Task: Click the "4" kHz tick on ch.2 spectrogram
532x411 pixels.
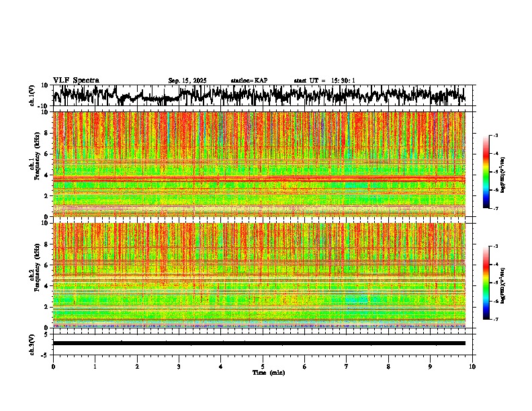Action: pyautogui.click(x=46, y=286)
